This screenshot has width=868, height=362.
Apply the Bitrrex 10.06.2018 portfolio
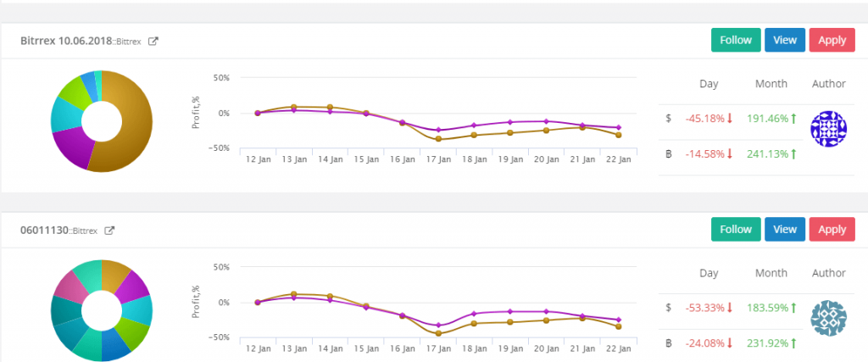(x=832, y=40)
